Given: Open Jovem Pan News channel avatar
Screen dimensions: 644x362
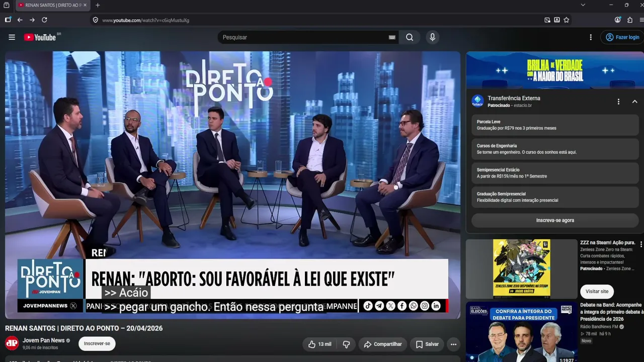Looking at the screenshot, I should (x=12, y=343).
